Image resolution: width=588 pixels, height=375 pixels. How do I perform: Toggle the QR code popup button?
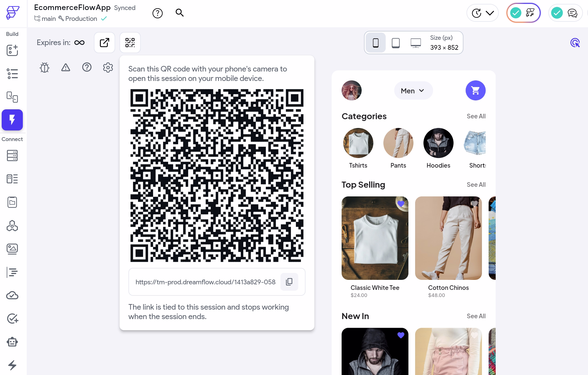[x=130, y=43]
